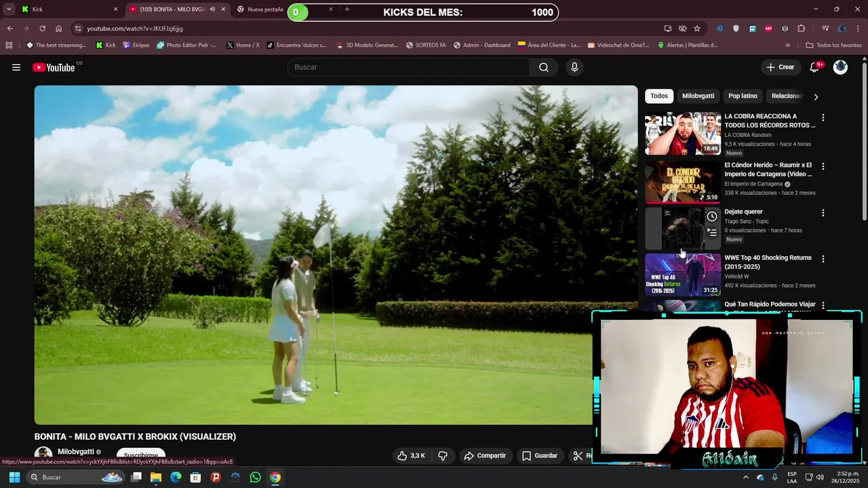
Task: Click the taskbar Buscar search box
Action: 76,477
